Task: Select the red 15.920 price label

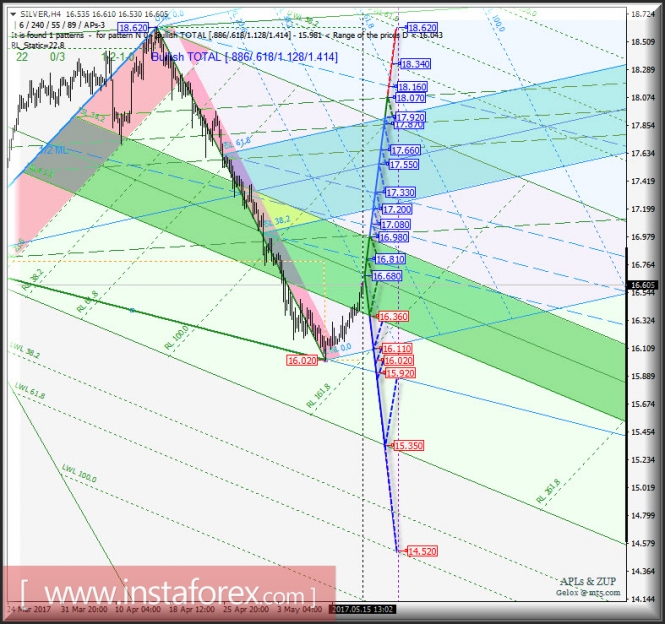Action: [x=399, y=373]
